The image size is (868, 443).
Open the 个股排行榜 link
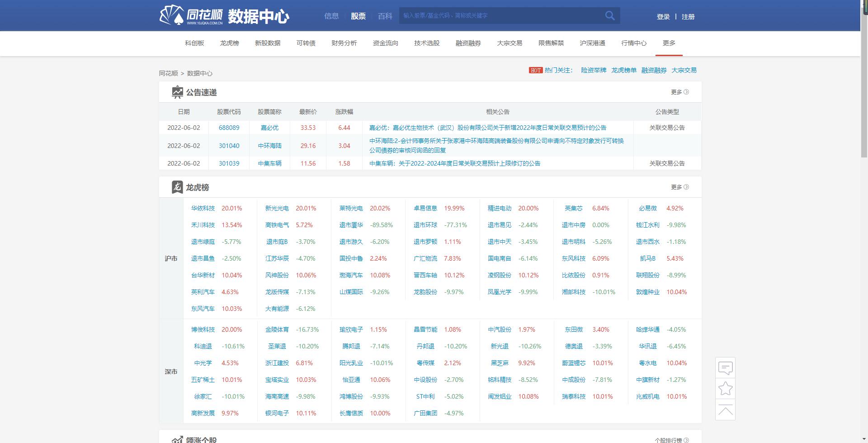(672, 440)
